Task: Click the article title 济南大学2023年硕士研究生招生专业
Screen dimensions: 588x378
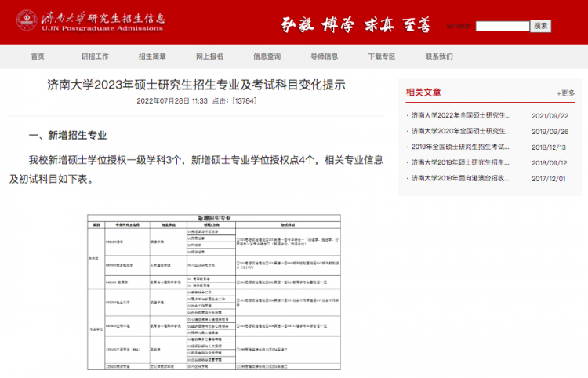Action: (x=196, y=85)
